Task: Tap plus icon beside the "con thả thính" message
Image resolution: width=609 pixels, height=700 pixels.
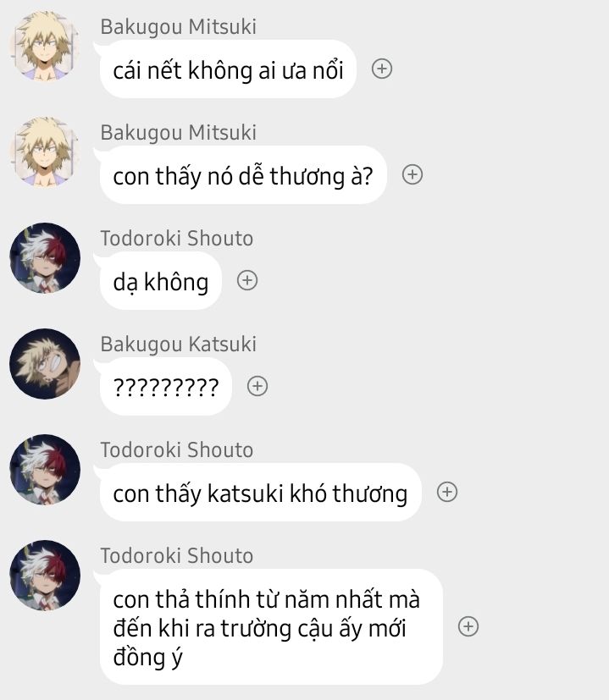Action: pyautogui.click(x=468, y=626)
